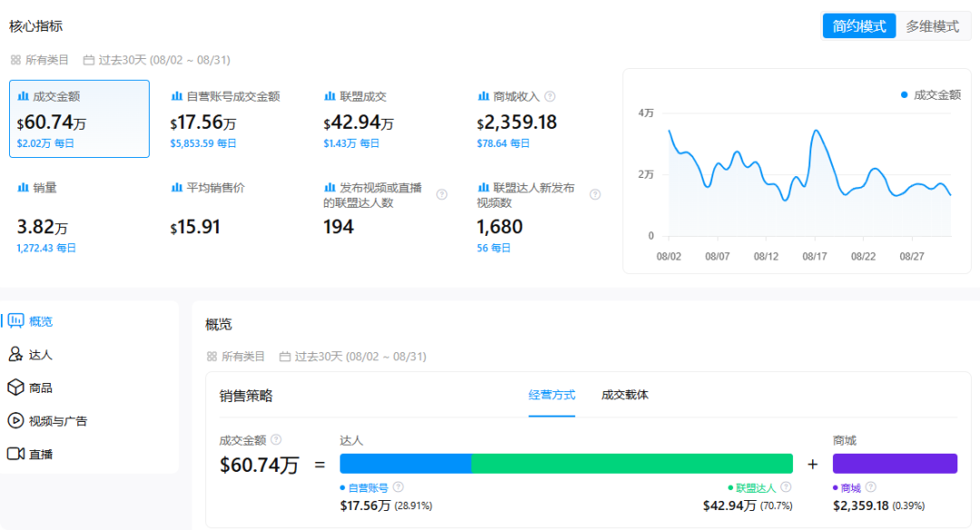Click the 联盟达人 legend label

point(756,487)
